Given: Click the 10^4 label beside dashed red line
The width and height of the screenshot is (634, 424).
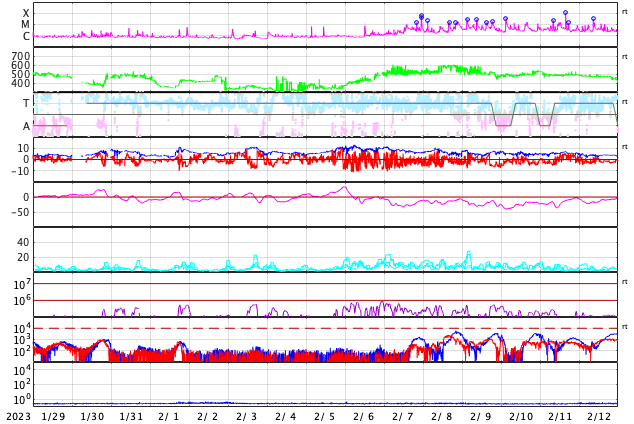Looking at the screenshot, I should 22,328.
